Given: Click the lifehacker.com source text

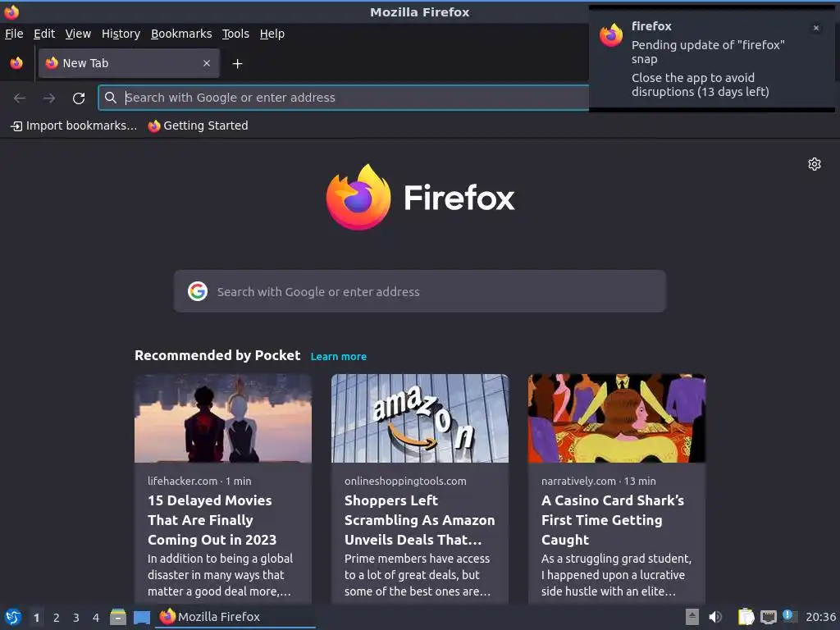Looking at the screenshot, I should tap(183, 481).
